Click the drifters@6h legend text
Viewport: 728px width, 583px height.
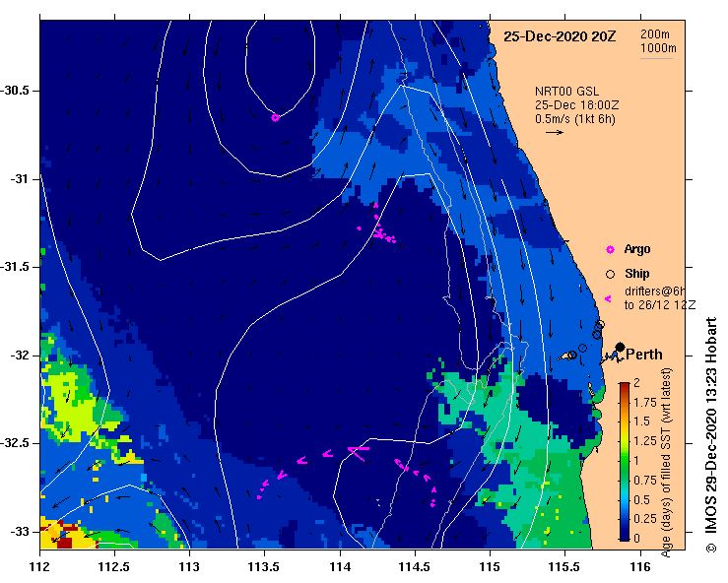pyautogui.click(x=655, y=291)
